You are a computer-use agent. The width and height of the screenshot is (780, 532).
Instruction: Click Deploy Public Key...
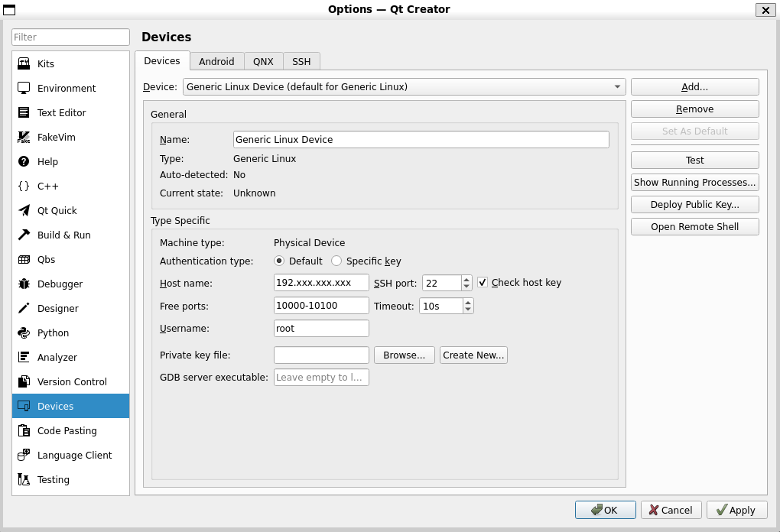(x=695, y=205)
